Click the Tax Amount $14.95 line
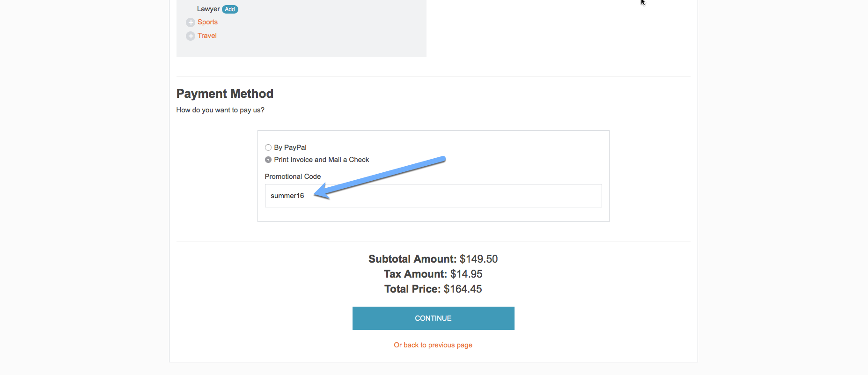 tap(433, 274)
